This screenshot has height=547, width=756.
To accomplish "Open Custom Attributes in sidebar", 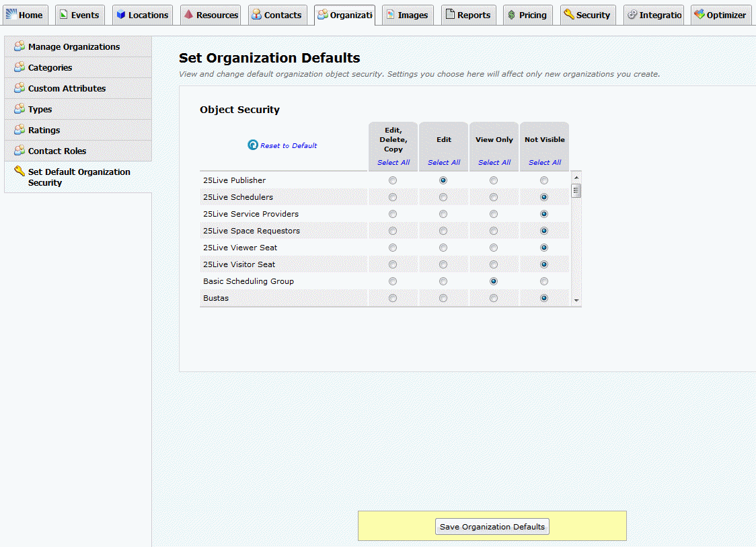I will [x=78, y=88].
